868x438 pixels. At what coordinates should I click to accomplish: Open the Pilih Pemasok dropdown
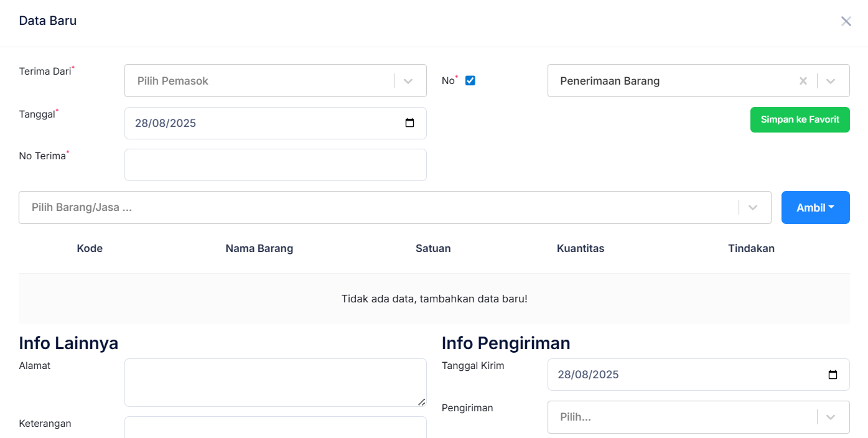261,80
